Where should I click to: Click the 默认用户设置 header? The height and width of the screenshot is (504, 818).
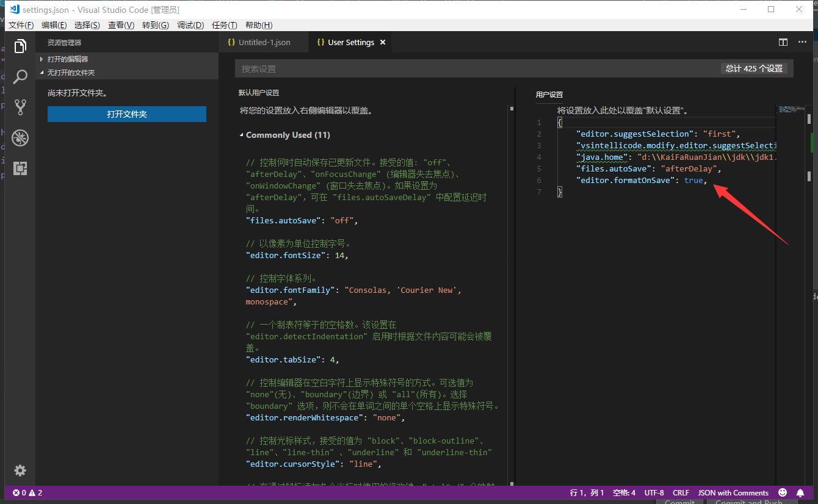pos(259,93)
